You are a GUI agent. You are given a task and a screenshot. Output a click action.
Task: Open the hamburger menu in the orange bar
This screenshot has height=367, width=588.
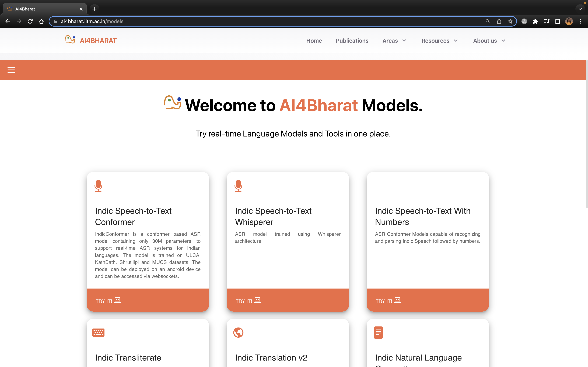point(11,70)
